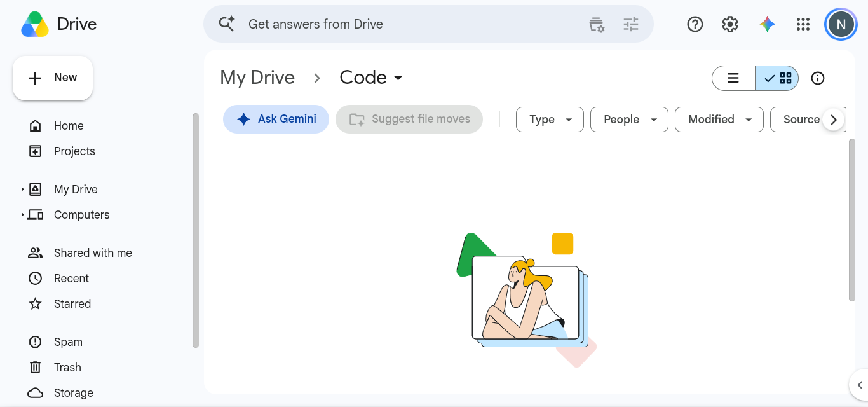Image resolution: width=868 pixels, height=407 pixels.
Task: Click the search magnifier sparkle icon
Action: [227, 24]
